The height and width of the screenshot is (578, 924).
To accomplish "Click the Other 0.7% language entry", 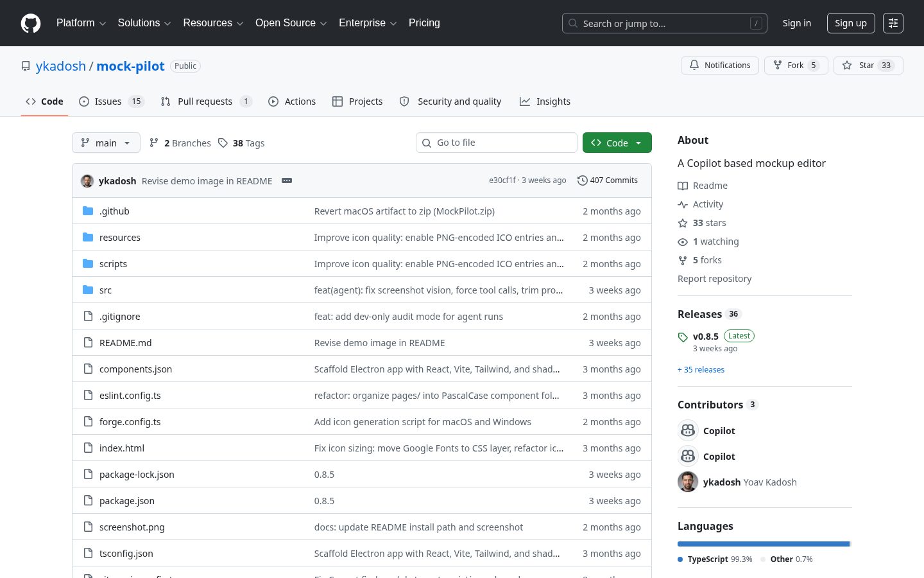I will [787, 559].
